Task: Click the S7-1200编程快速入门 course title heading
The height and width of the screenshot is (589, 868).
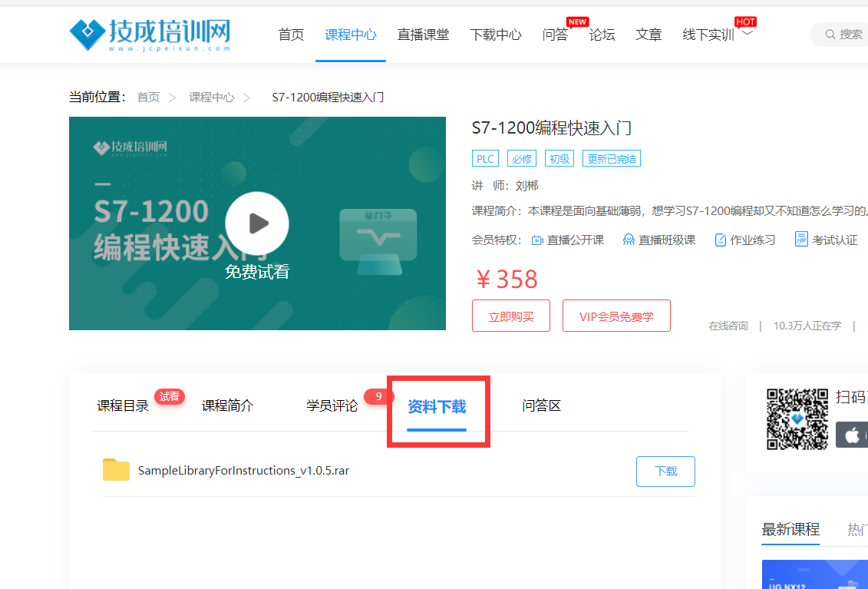Action: pyautogui.click(x=551, y=128)
